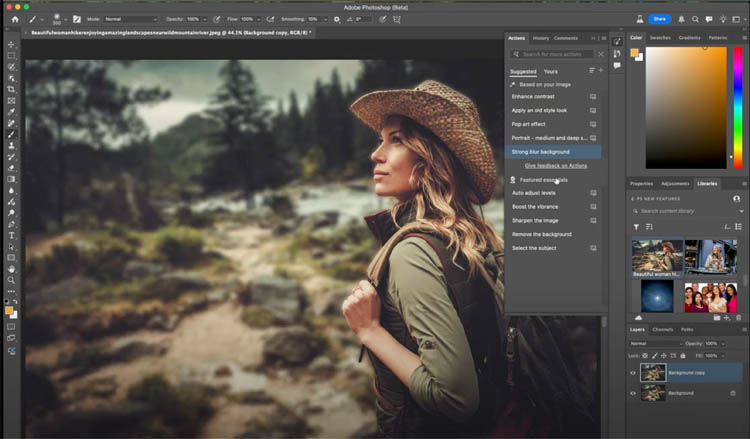Open brush Mode dropdown set to Normal
The width and height of the screenshot is (750, 439).
pos(130,19)
